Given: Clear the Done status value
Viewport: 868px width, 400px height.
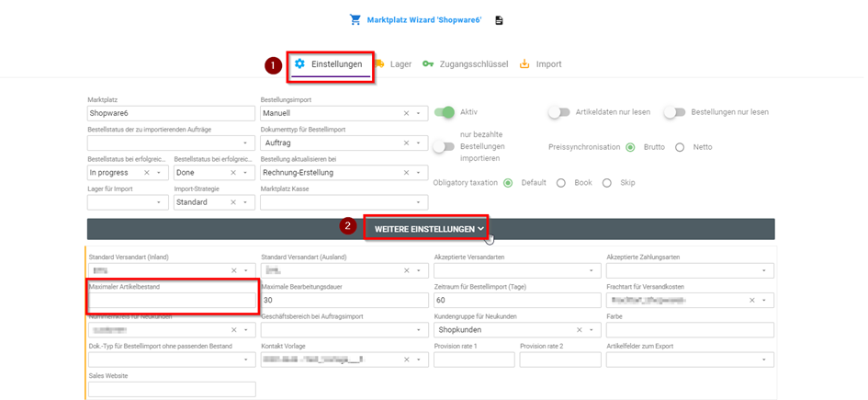Looking at the screenshot, I should pos(233,173).
